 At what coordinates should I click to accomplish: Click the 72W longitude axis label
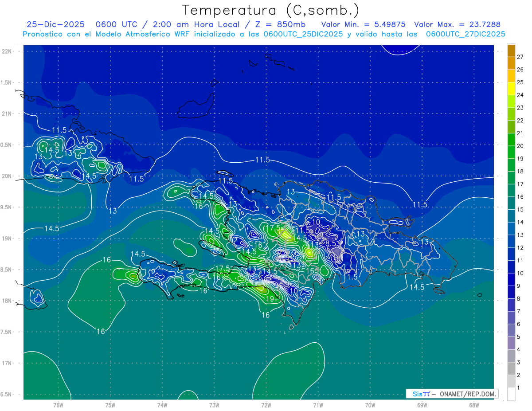click(x=266, y=405)
